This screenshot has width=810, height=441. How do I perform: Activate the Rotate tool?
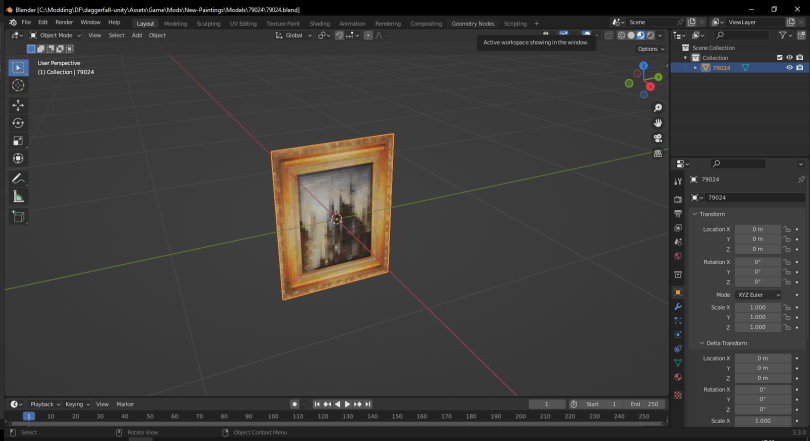(x=18, y=123)
